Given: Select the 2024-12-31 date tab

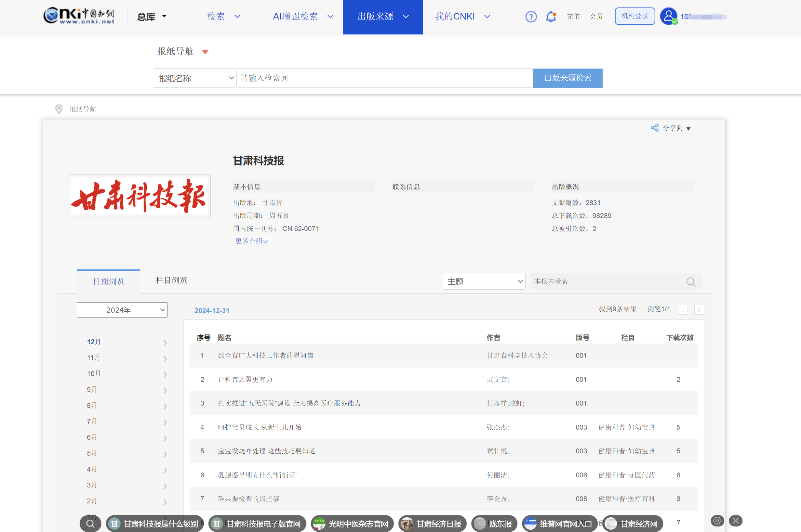Looking at the screenshot, I should [212, 310].
